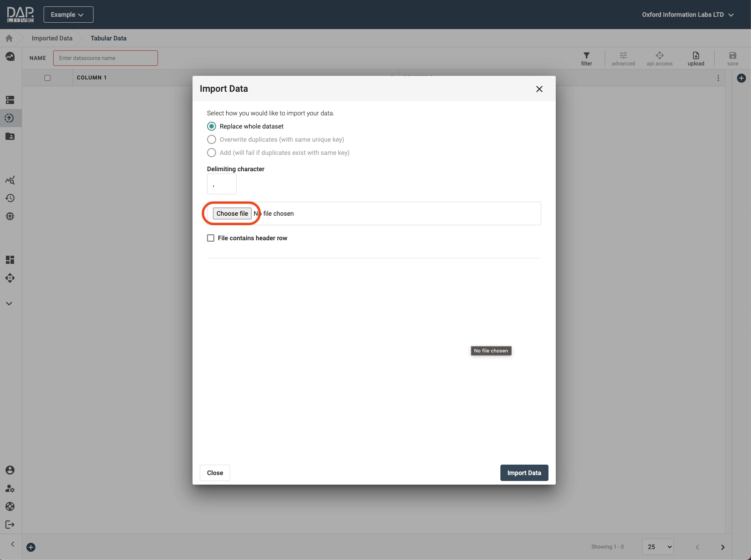The width and height of the screenshot is (751, 560).
Task: Open the Example project dropdown
Action: coord(68,15)
